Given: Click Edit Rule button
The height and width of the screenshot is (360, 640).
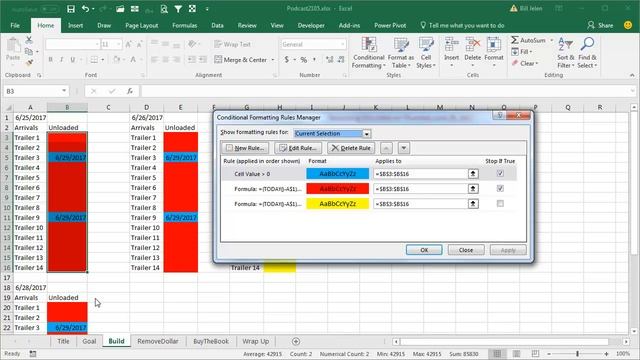Looking at the screenshot, I should (x=298, y=148).
